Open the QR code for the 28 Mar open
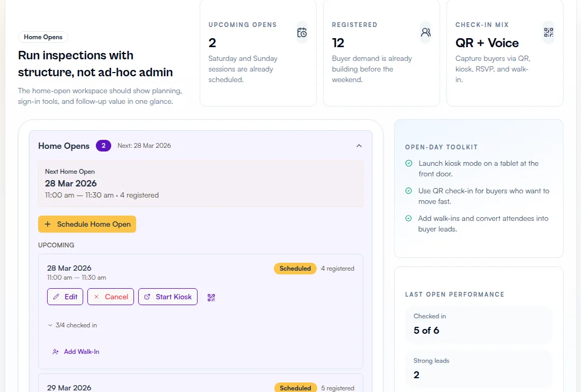 pyautogui.click(x=211, y=297)
